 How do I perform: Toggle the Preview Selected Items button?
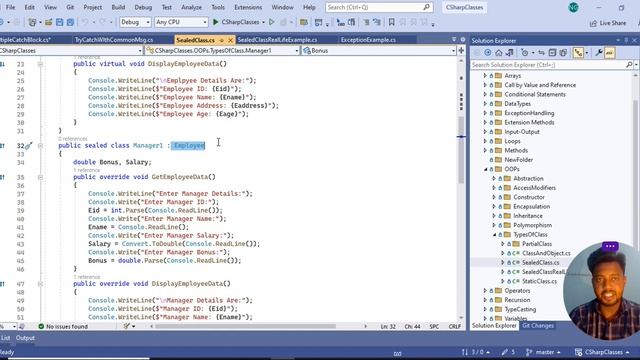click(x=609, y=53)
